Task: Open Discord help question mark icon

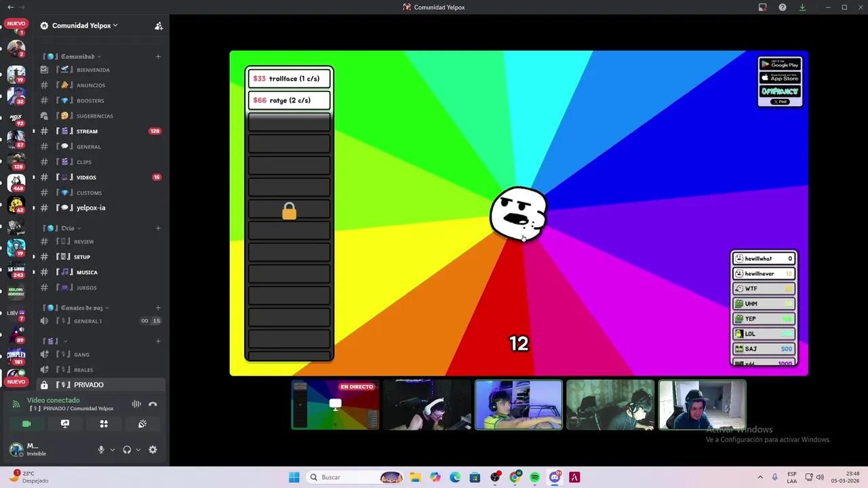Action: (x=783, y=7)
